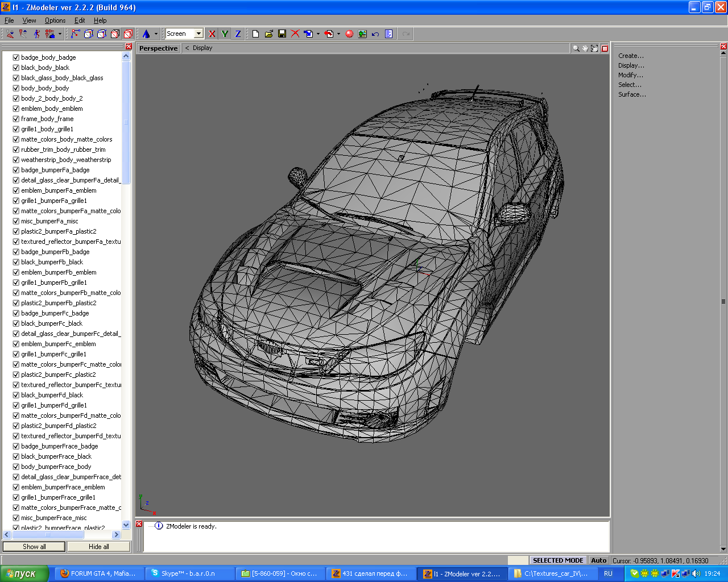Expand the Modify… command group

pyautogui.click(x=631, y=75)
